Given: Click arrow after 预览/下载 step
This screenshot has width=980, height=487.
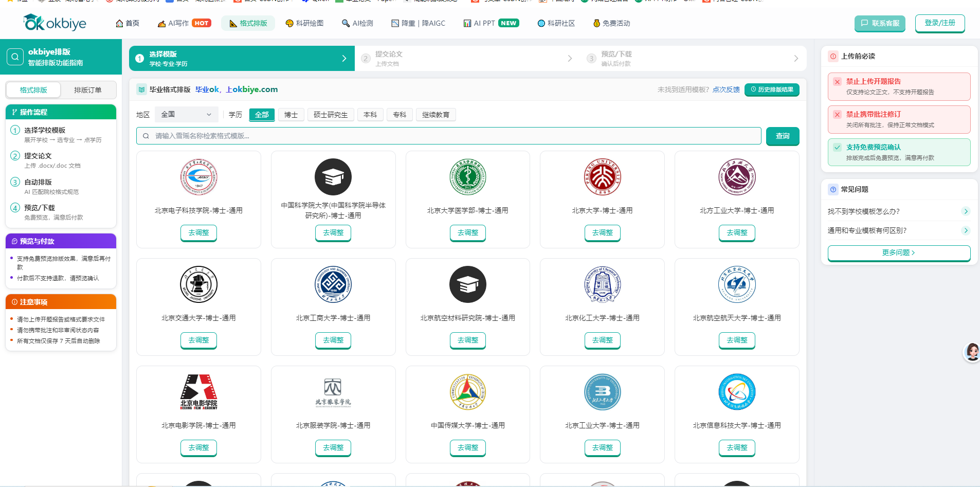Looking at the screenshot, I should click(x=796, y=59).
